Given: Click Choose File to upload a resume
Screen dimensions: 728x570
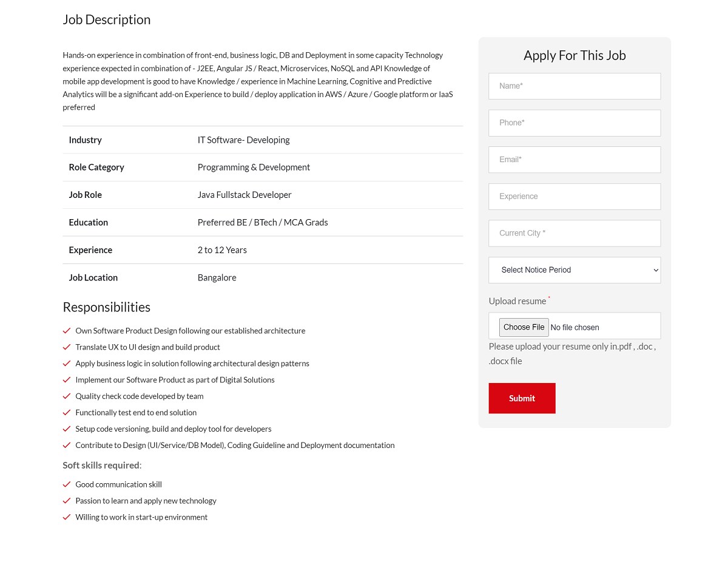Looking at the screenshot, I should pos(524,327).
